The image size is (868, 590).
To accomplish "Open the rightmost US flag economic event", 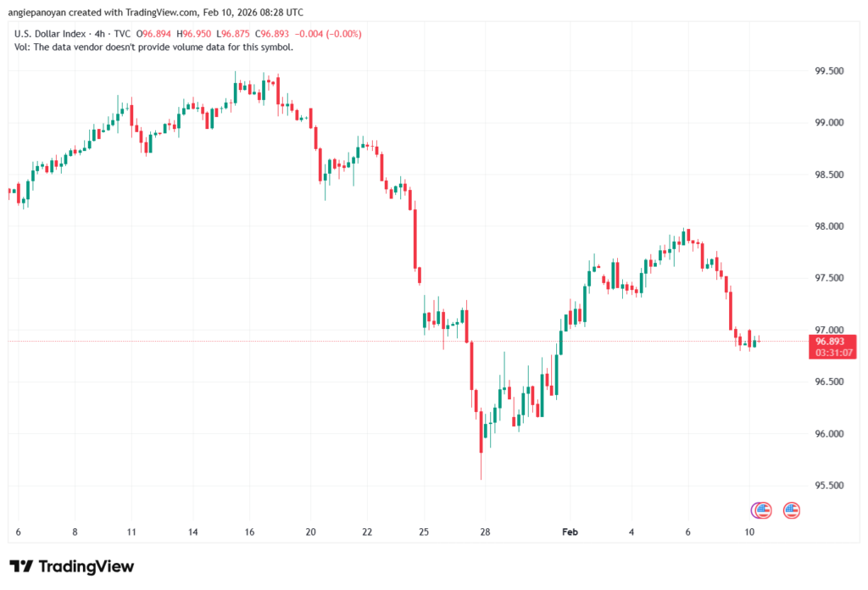I will [x=792, y=510].
